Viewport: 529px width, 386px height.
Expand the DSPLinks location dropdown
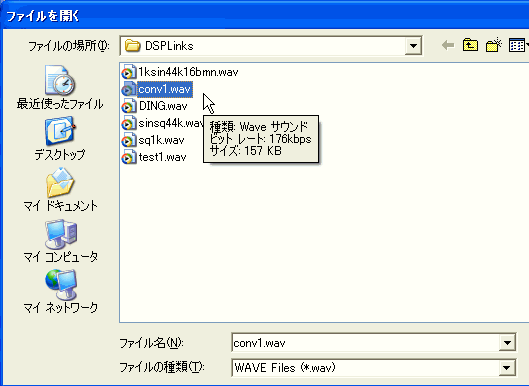[413, 46]
